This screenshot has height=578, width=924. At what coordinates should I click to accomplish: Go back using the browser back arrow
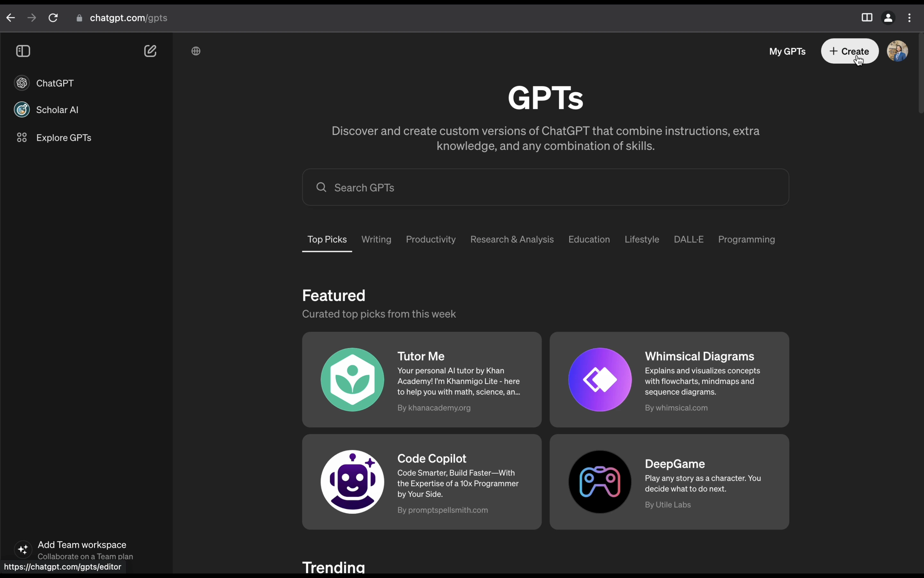[x=10, y=18]
